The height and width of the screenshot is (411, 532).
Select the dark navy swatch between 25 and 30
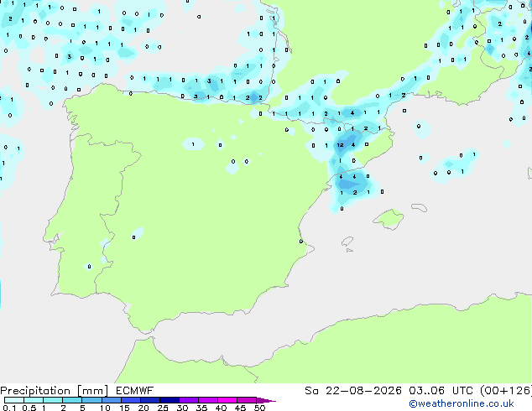click(x=170, y=400)
